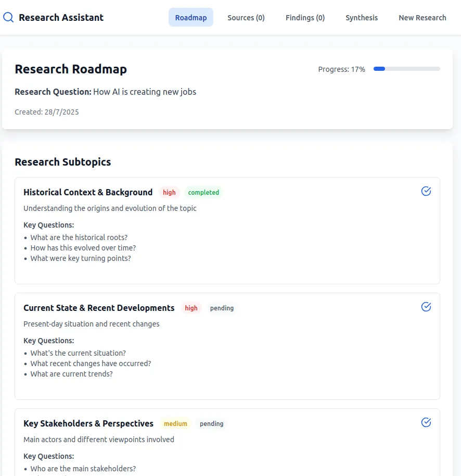Open Current State & Recent Developments title
Viewport: 461px width, 476px height.
pos(99,308)
